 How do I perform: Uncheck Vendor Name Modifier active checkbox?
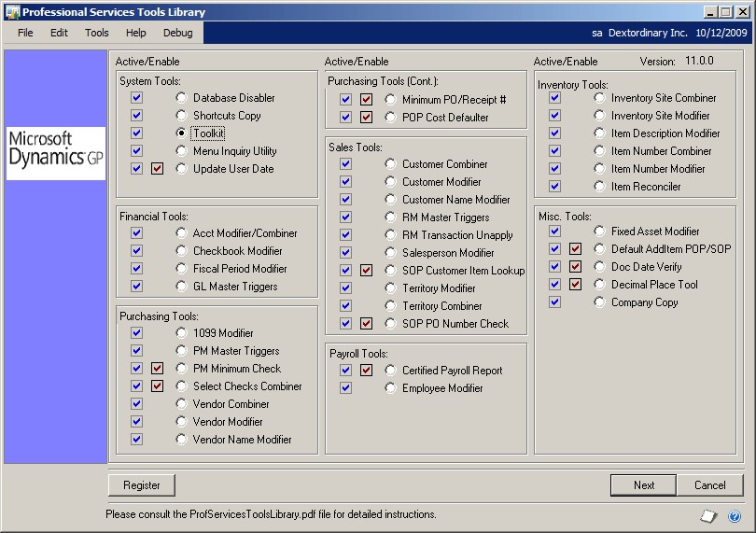point(137,440)
